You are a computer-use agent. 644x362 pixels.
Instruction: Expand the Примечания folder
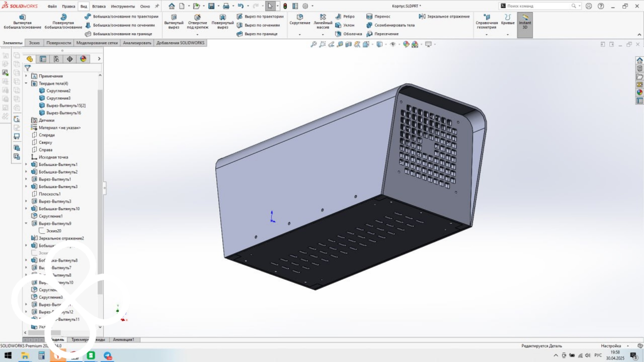coord(26,76)
